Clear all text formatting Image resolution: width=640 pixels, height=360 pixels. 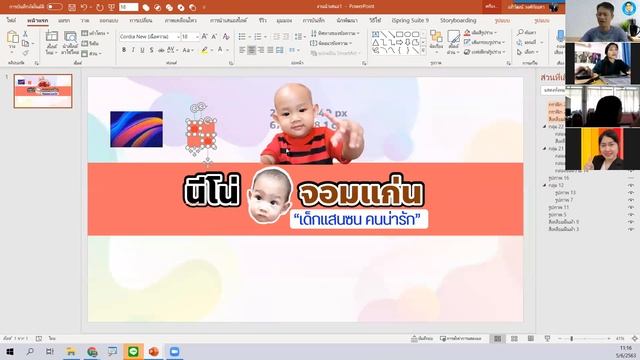pos(226,37)
